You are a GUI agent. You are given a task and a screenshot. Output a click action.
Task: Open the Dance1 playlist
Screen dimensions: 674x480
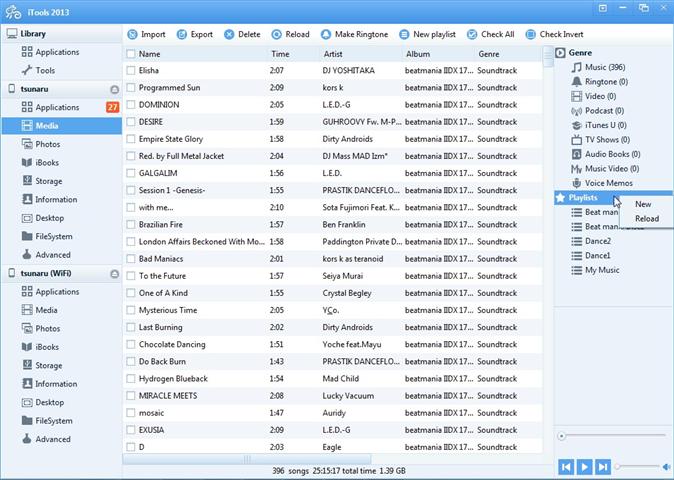[x=591, y=256]
